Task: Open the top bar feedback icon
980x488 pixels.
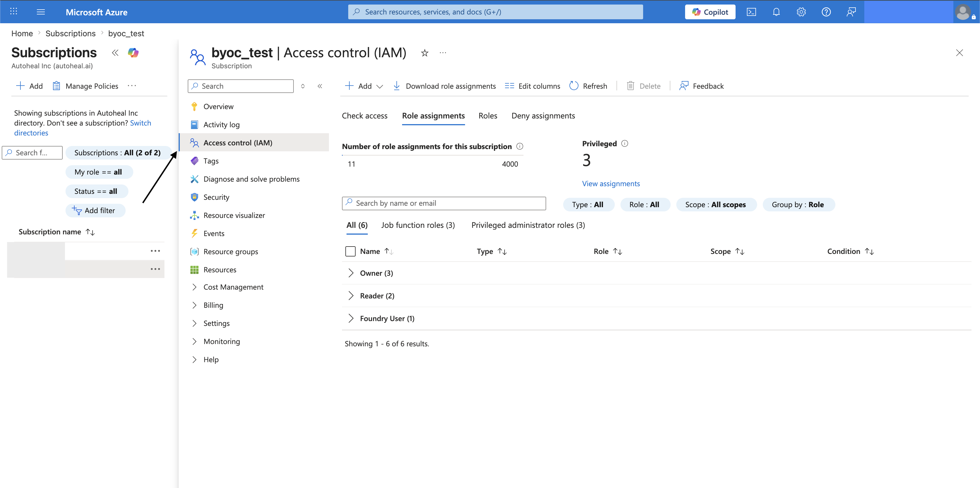Action: (x=851, y=12)
